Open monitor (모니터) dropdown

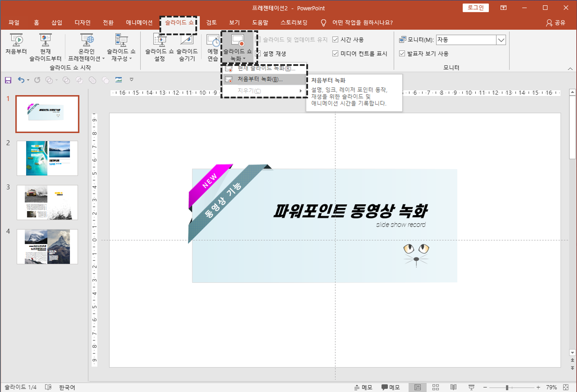[x=501, y=40]
